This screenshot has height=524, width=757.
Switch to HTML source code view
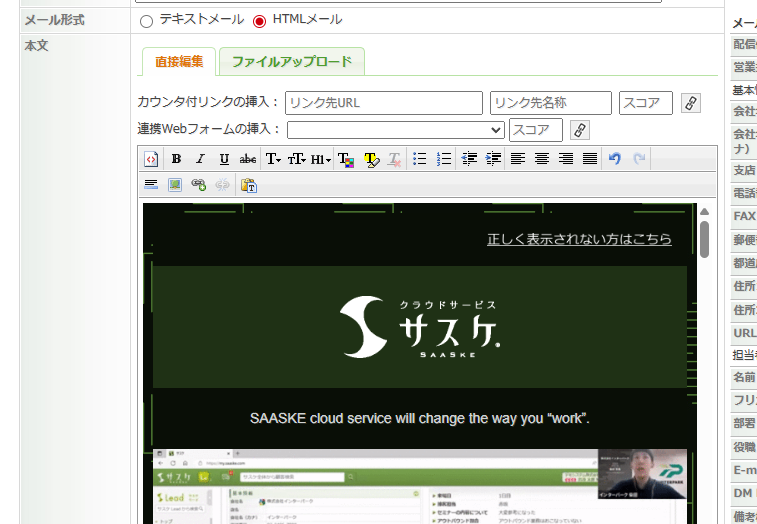point(151,159)
